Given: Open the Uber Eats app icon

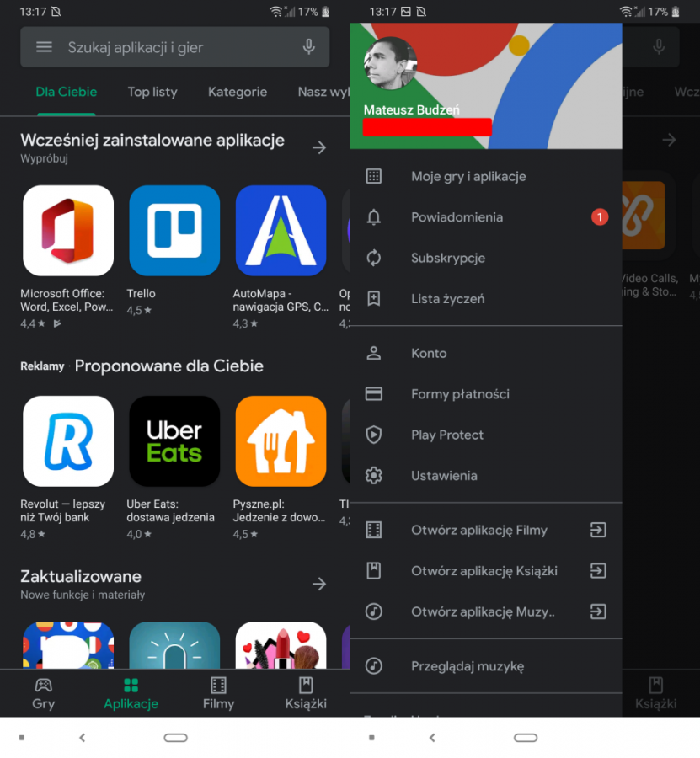Looking at the screenshot, I should [174, 441].
